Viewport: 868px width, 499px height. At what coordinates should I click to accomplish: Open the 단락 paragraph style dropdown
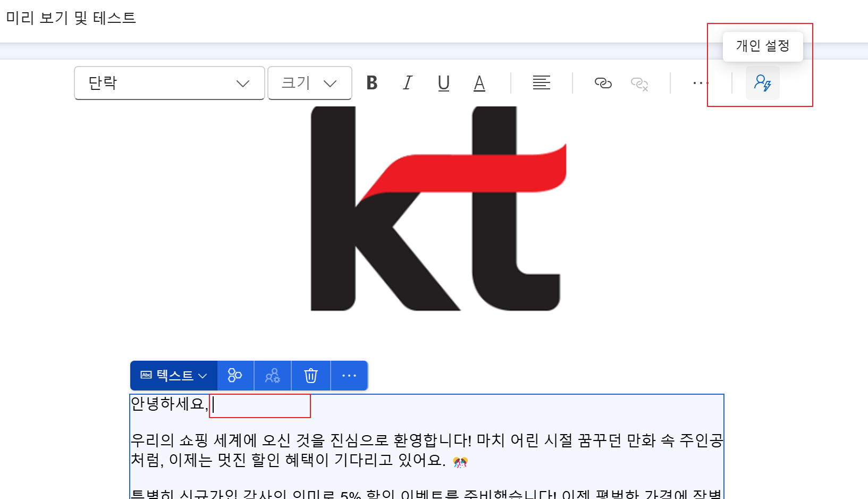[170, 83]
